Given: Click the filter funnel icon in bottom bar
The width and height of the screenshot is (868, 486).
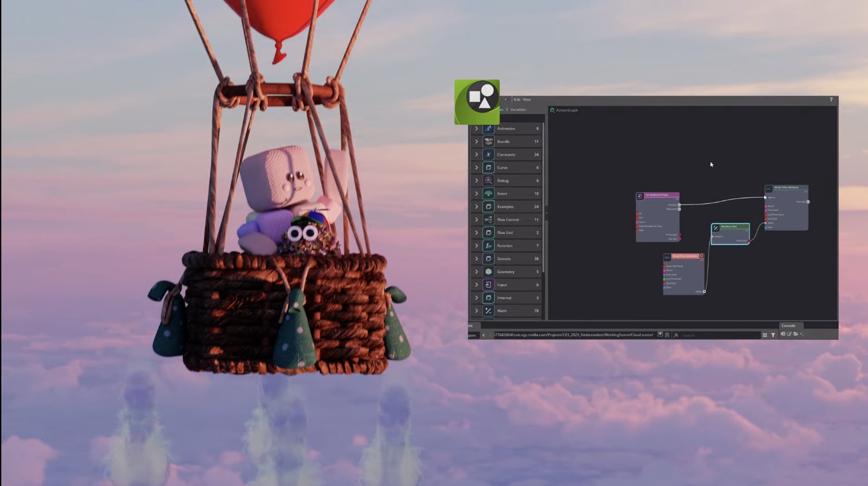Looking at the screenshot, I should pyautogui.click(x=773, y=334).
